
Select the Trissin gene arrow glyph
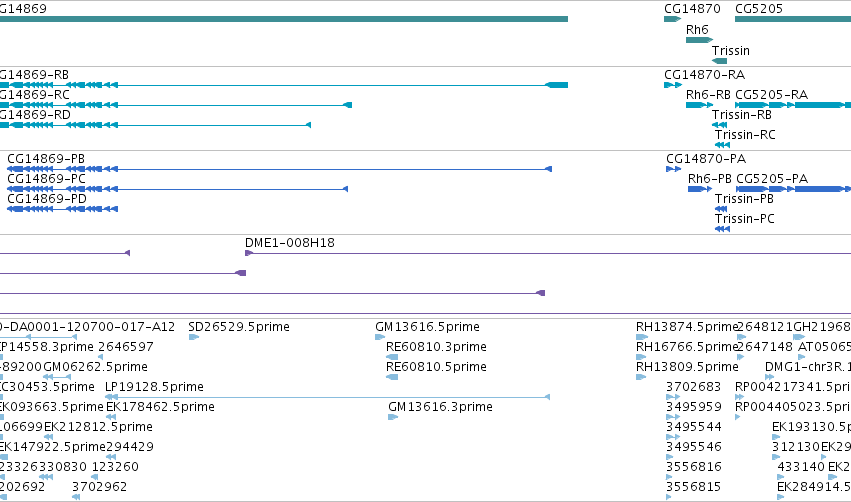[x=720, y=61]
